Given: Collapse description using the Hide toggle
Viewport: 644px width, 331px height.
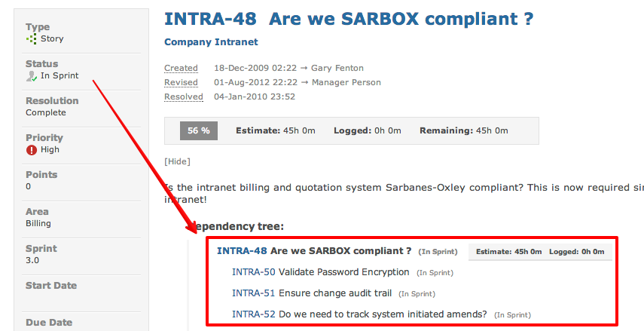Looking at the screenshot, I should tap(177, 161).
